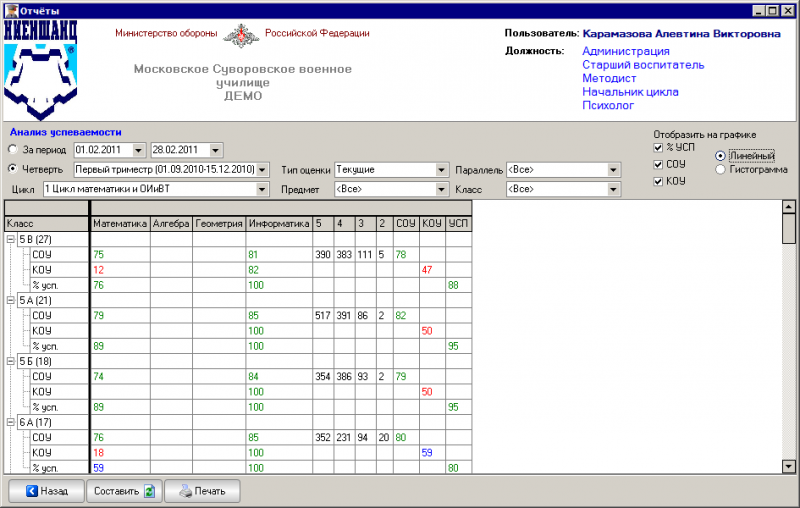Click the КОУ column header
This screenshot has width=800, height=508.
click(432, 223)
